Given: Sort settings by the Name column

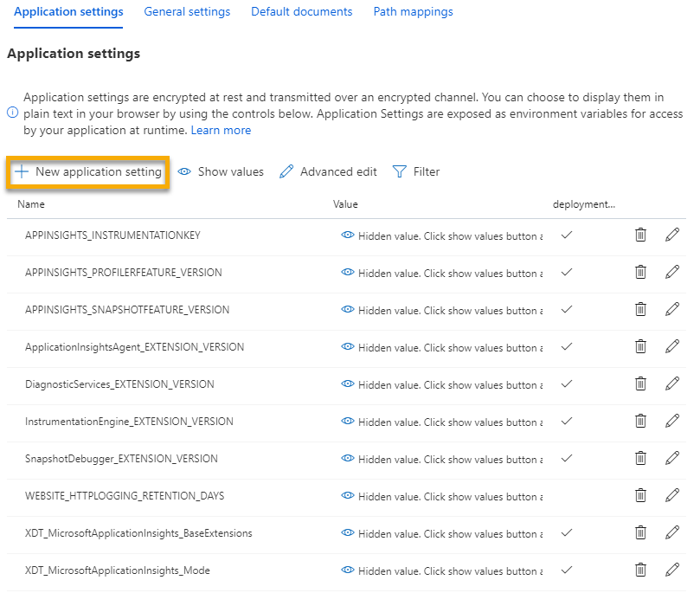Looking at the screenshot, I should point(30,204).
